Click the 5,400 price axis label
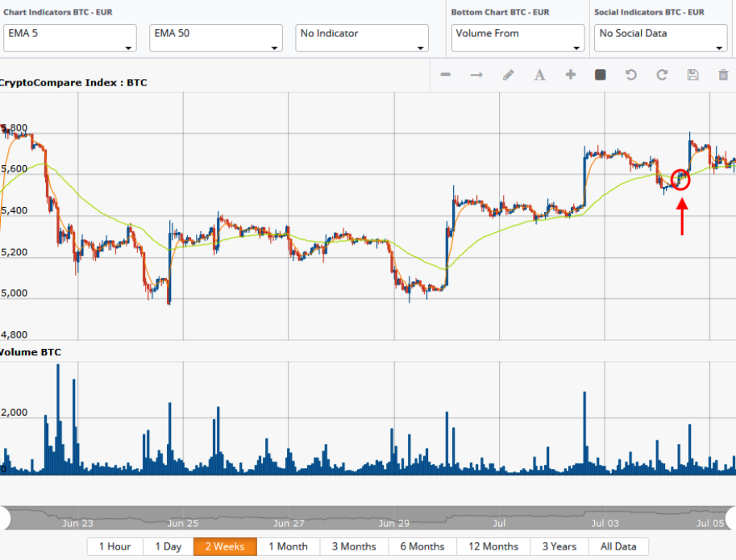 point(14,210)
